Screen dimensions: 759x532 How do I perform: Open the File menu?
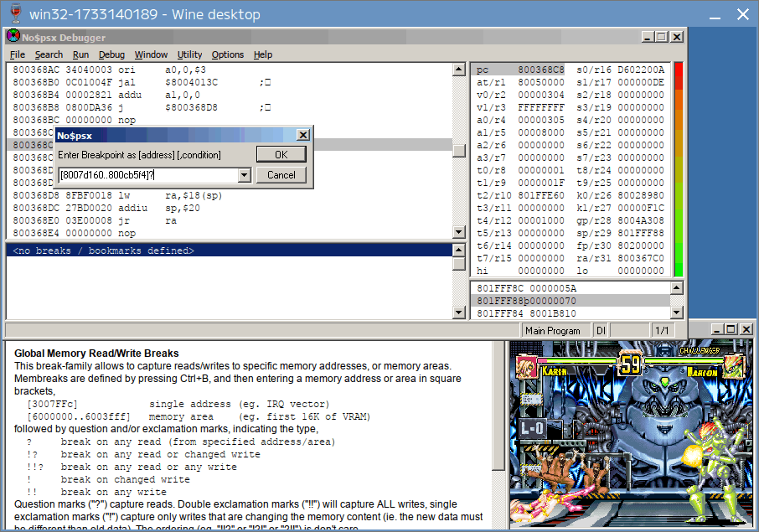pos(18,54)
